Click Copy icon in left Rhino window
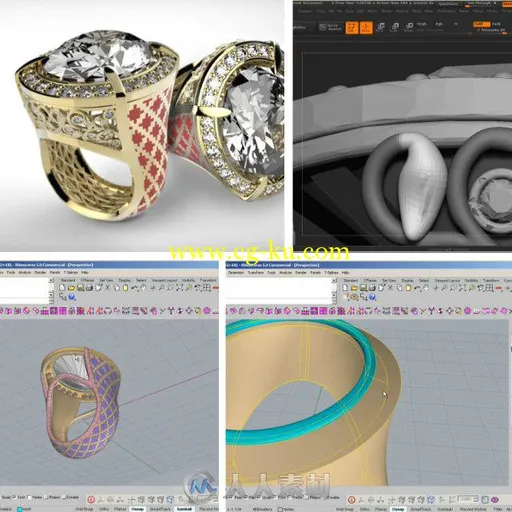This screenshot has height=512, width=512. pos(117,288)
